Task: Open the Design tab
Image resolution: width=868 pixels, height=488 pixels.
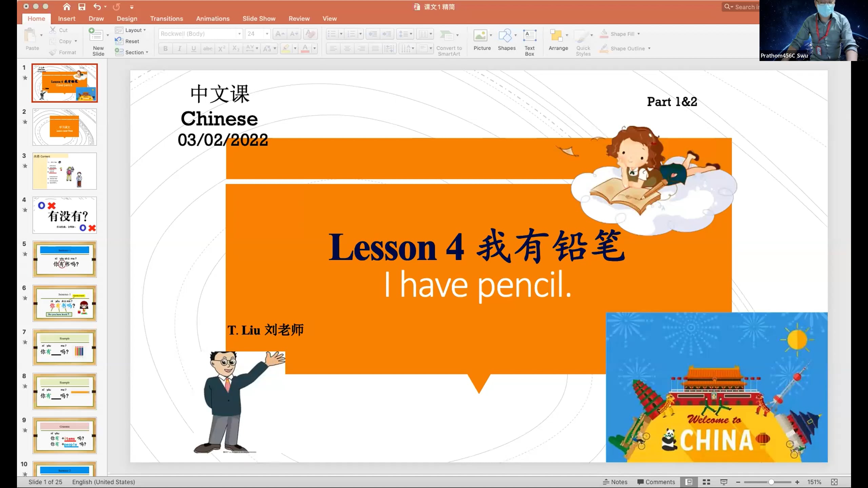Action: tap(127, 19)
